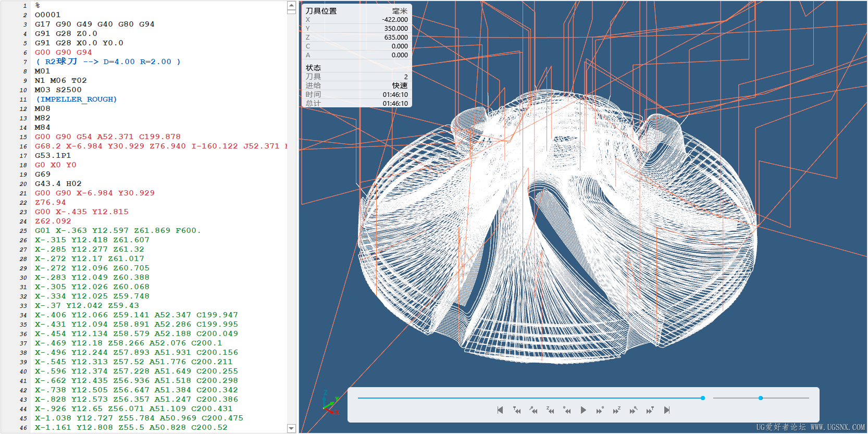Select line 'X-.37 Y12.042 Z59.43'
This screenshot has height=434, width=868.
click(86, 305)
